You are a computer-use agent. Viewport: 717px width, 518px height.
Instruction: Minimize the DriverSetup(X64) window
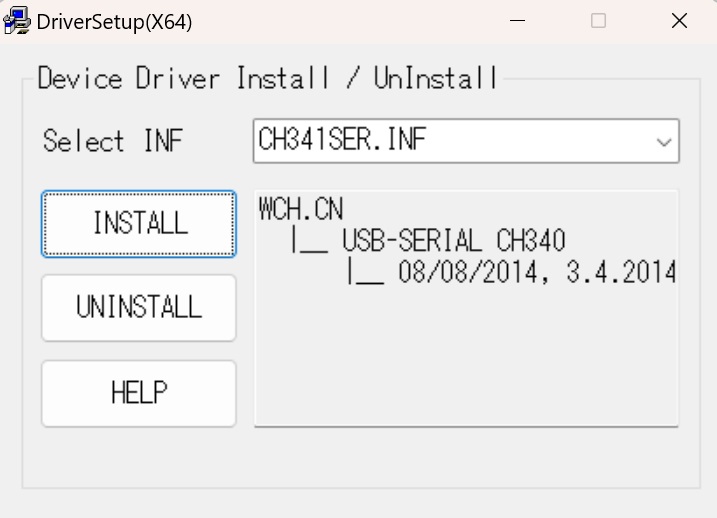[517, 21]
